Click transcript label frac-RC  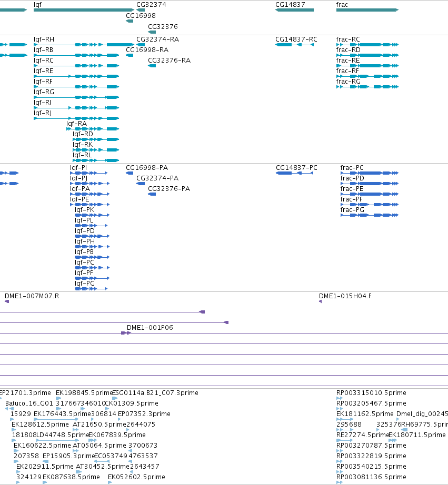(x=348, y=39)
